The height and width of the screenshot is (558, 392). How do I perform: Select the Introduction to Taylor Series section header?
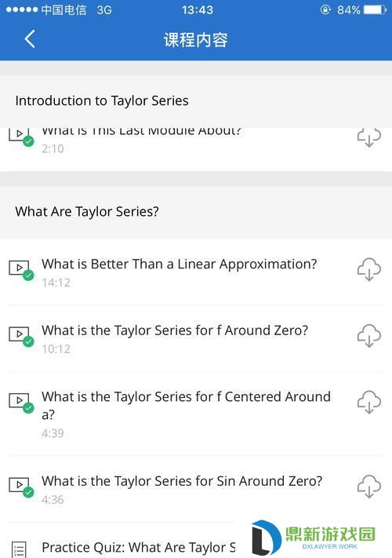click(x=196, y=101)
